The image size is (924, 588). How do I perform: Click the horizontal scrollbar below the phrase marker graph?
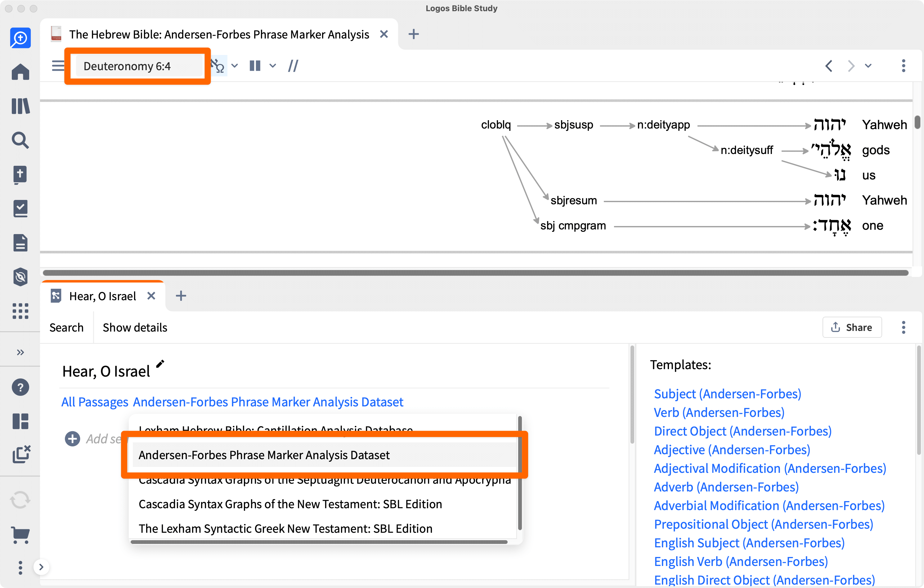pyautogui.click(x=475, y=273)
